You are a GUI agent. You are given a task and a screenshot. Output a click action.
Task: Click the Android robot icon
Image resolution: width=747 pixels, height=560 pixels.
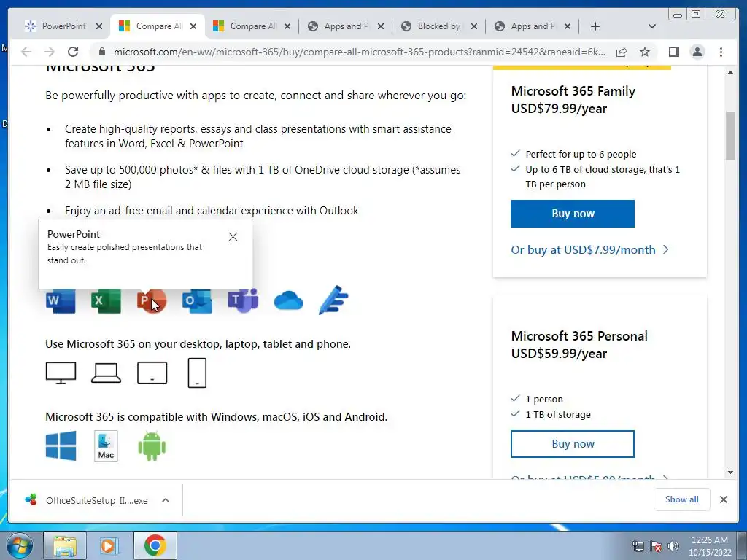tap(152, 446)
